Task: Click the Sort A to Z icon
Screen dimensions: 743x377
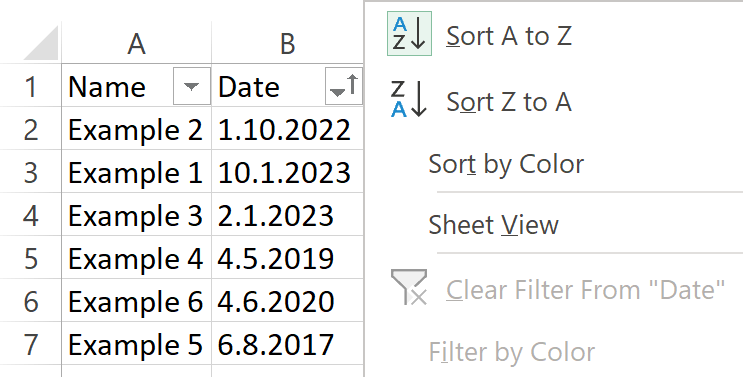Action: coord(409,34)
